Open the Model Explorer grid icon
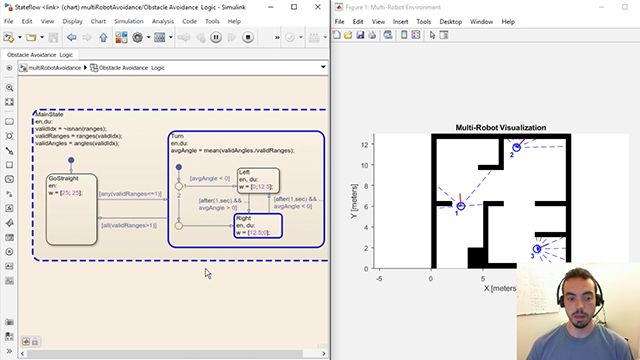Screen dimensions: 640x360 [x=160, y=38]
